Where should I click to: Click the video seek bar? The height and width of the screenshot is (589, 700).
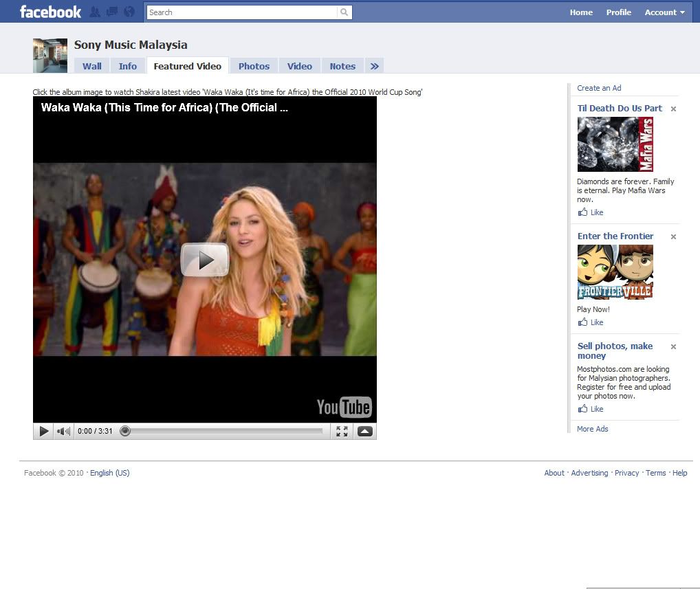point(221,431)
